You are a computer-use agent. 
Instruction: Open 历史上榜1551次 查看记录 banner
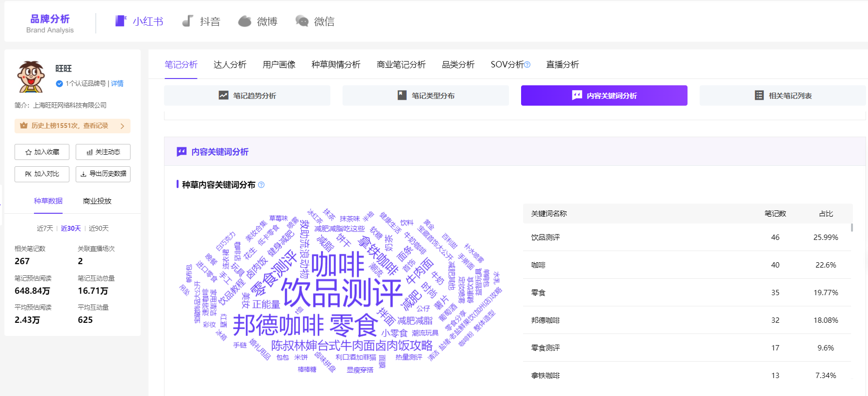72,126
